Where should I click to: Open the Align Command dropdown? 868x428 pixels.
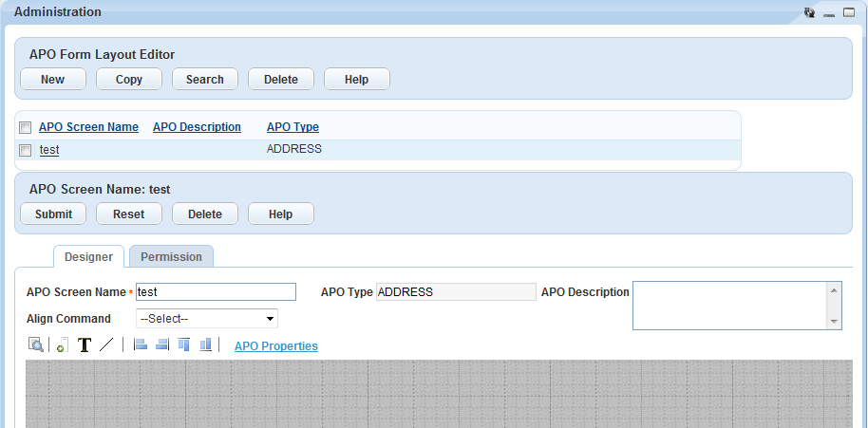[207, 319]
